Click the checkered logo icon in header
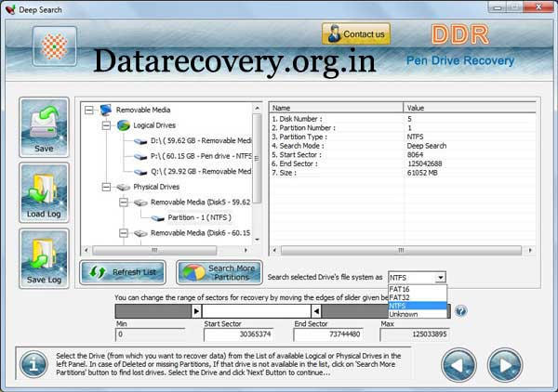 tap(55, 46)
